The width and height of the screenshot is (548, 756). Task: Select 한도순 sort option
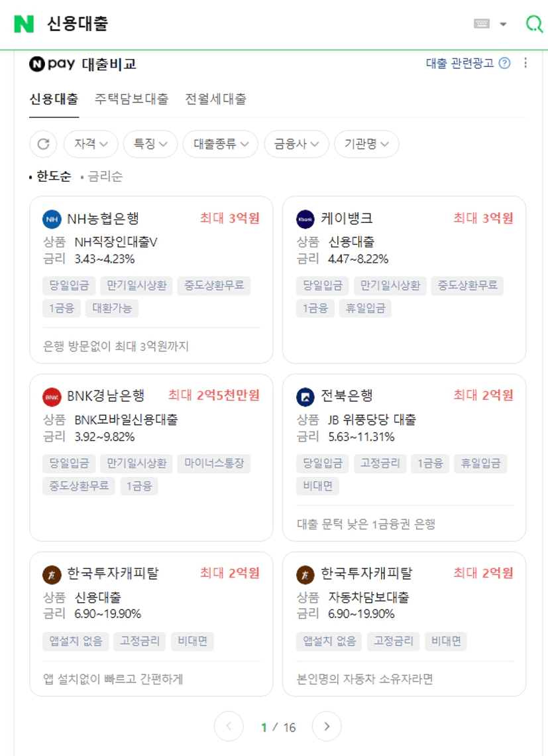53,176
